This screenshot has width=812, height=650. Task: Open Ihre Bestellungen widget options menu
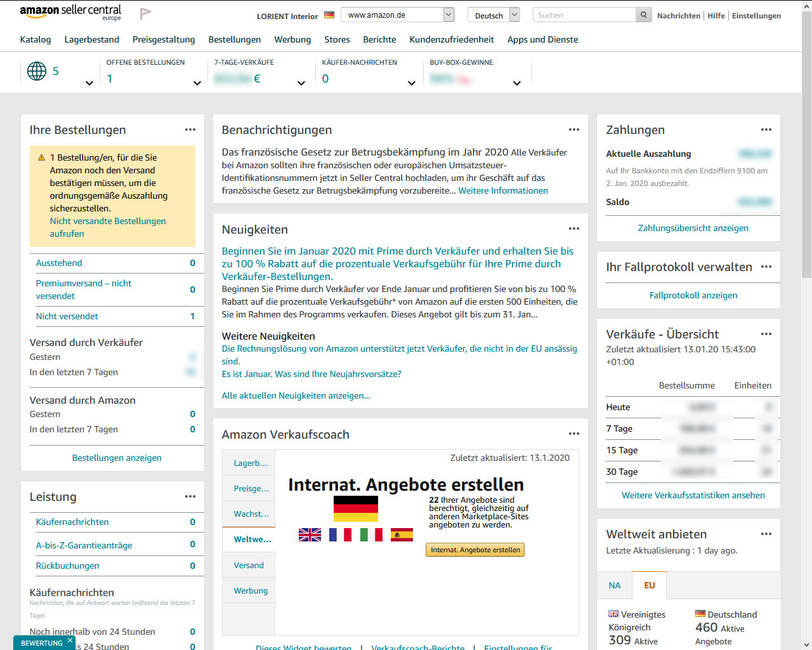click(190, 129)
